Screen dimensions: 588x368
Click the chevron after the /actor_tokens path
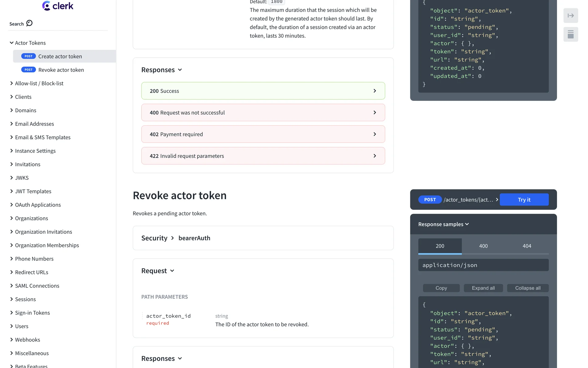(x=497, y=200)
